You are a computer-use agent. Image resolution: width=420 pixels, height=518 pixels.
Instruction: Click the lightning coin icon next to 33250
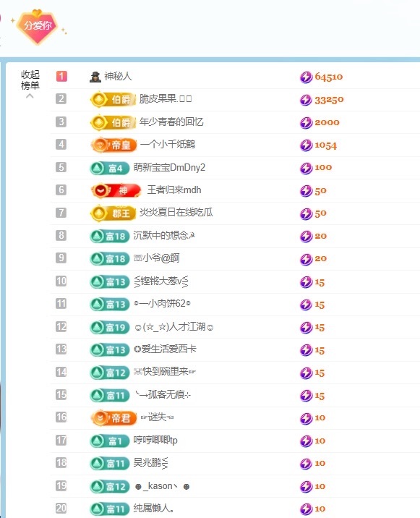306,100
